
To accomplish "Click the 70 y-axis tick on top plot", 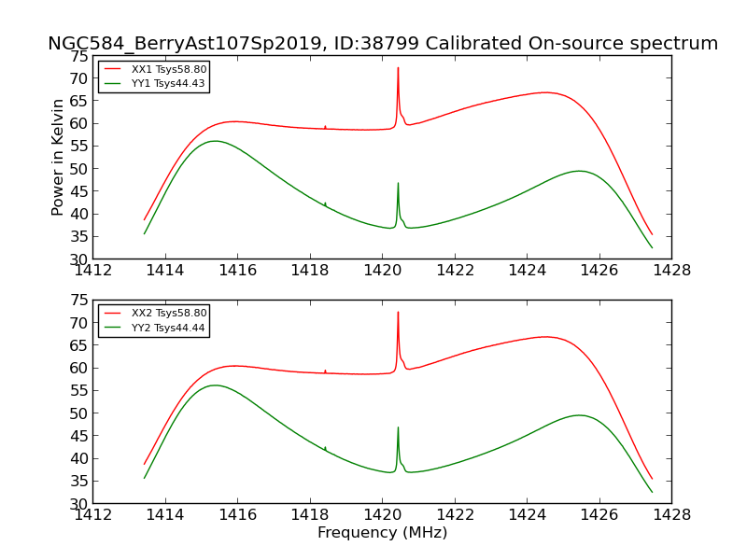I will [79, 78].
